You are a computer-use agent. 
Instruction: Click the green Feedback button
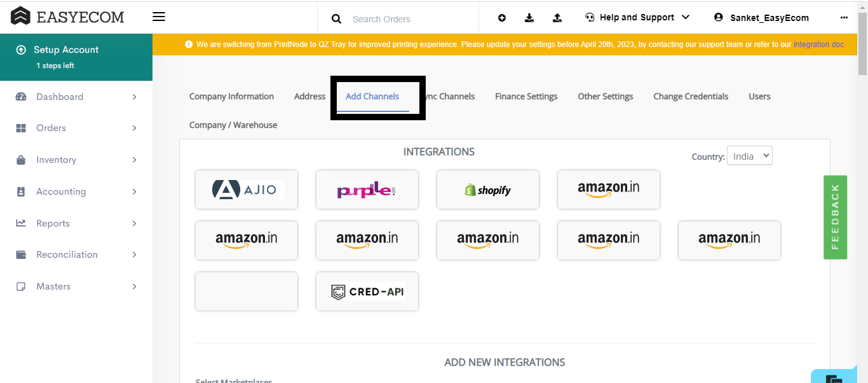click(835, 217)
